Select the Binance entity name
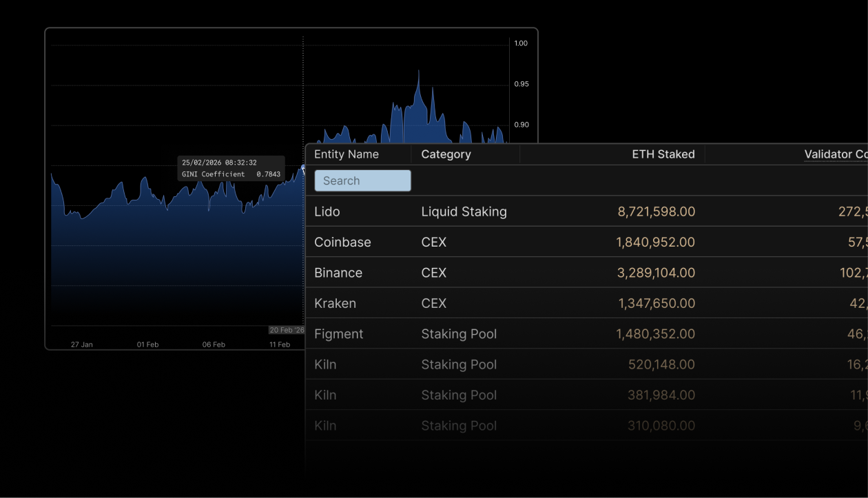The image size is (868, 498). click(x=338, y=273)
